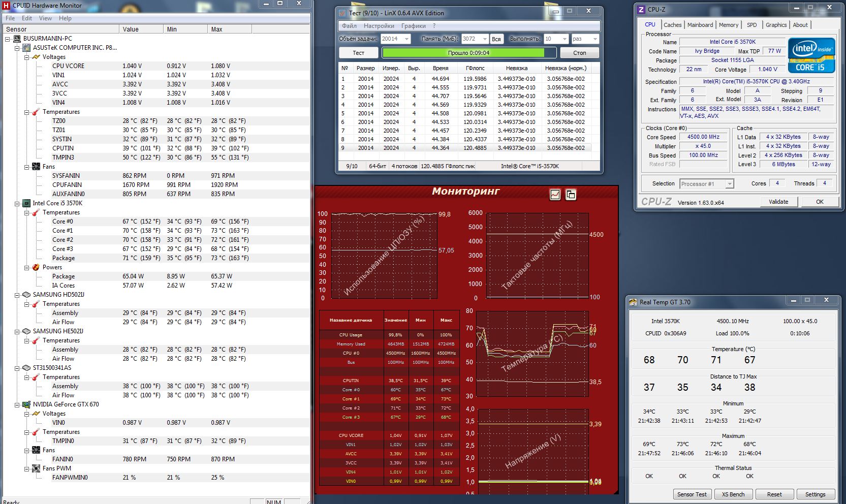Image resolution: width=846 pixels, height=504 pixels.
Task: Collapse the NVIDIA GeForce GTX 670 node
Action: click(x=17, y=404)
